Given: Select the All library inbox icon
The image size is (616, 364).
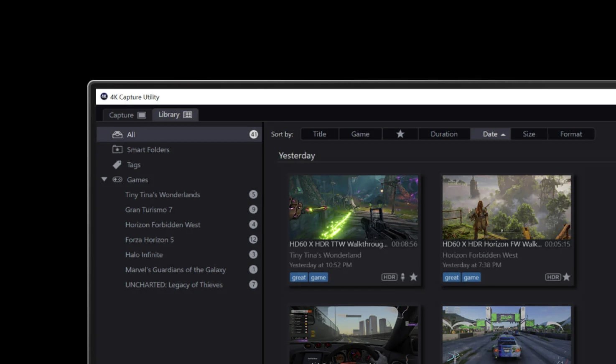Looking at the screenshot, I should [x=117, y=134].
